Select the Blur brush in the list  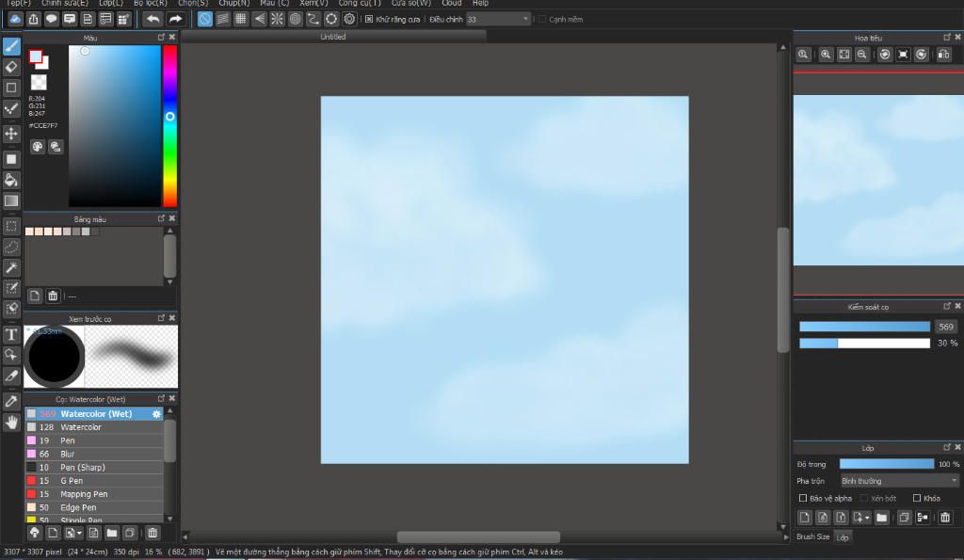click(x=94, y=455)
